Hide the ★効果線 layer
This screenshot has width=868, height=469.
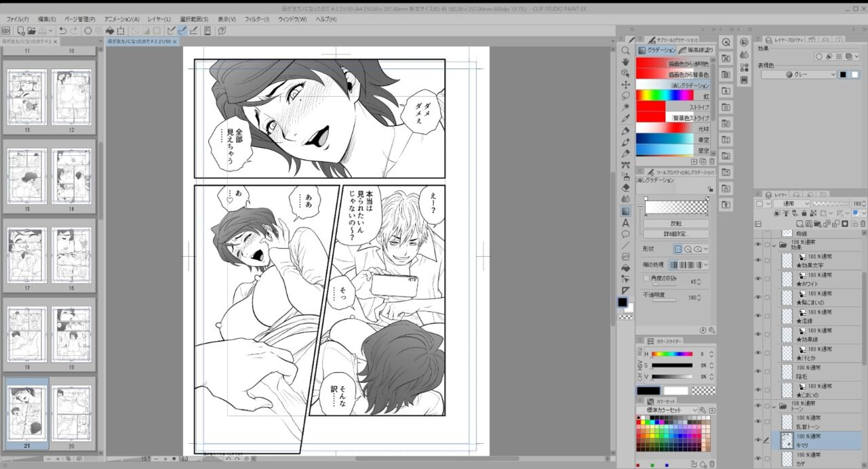click(758, 335)
